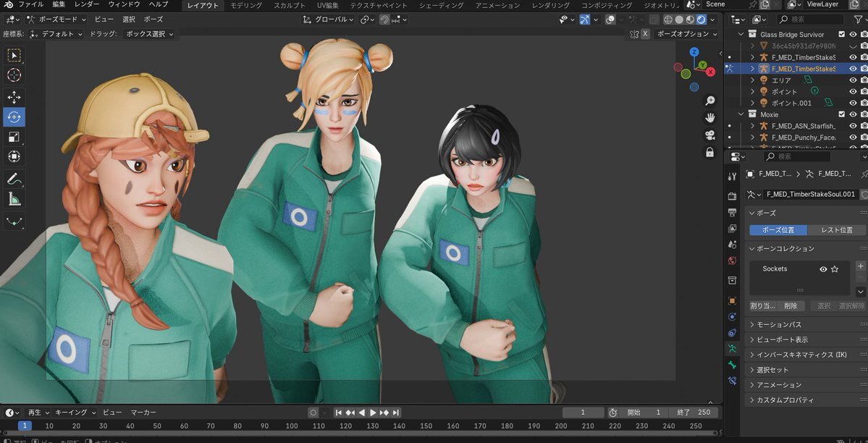Select the Transform tool

(14, 156)
